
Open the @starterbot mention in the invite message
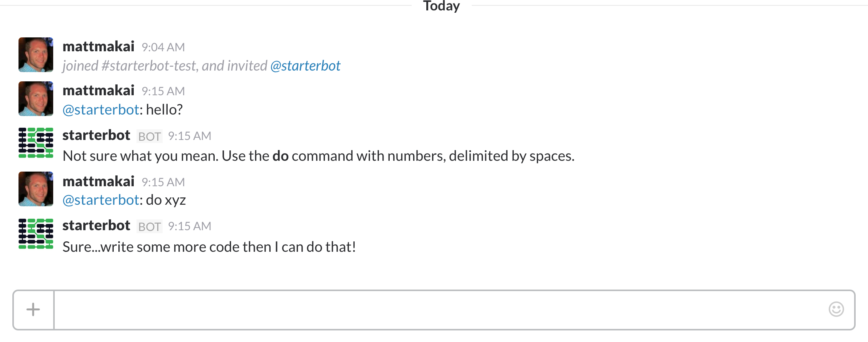pyautogui.click(x=306, y=66)
